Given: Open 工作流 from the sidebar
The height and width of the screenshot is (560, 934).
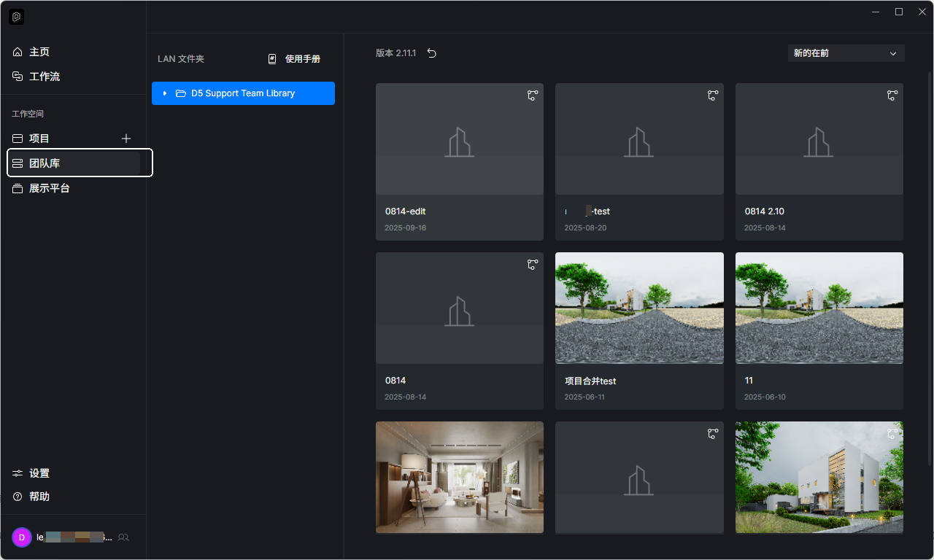Looking at the screenshot, I should point(44,77).
